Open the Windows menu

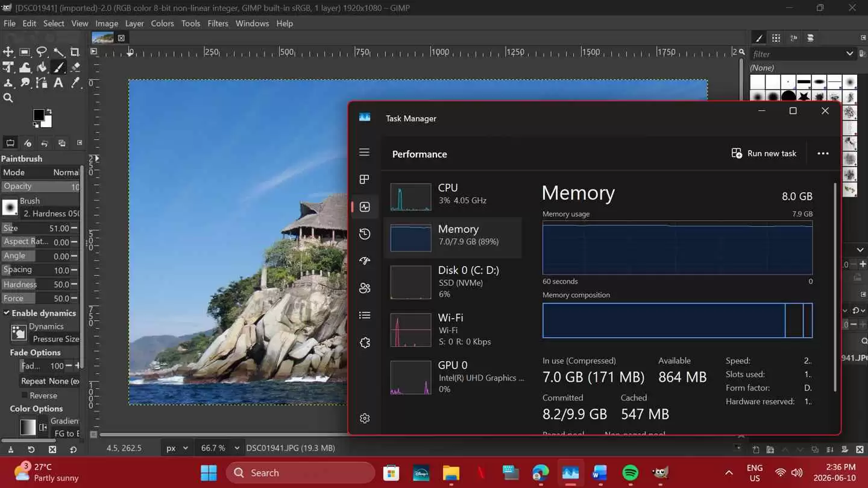pyautogui.click(x=252, y=24)
